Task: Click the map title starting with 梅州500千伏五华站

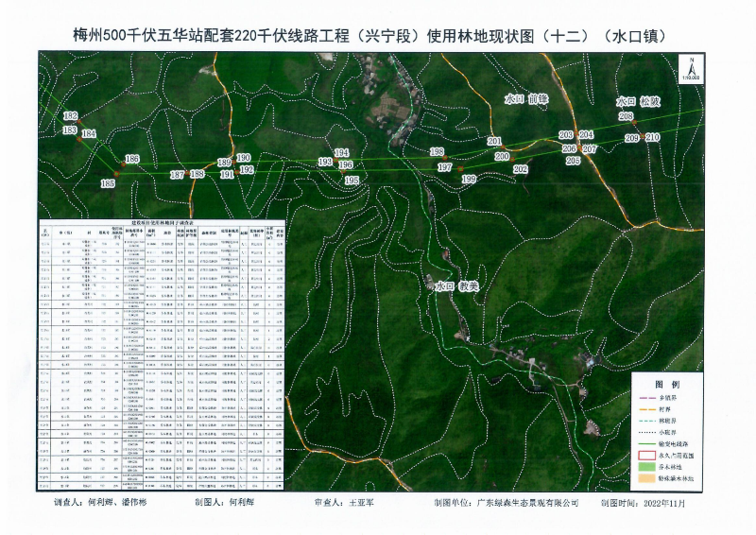Action: 369,36
